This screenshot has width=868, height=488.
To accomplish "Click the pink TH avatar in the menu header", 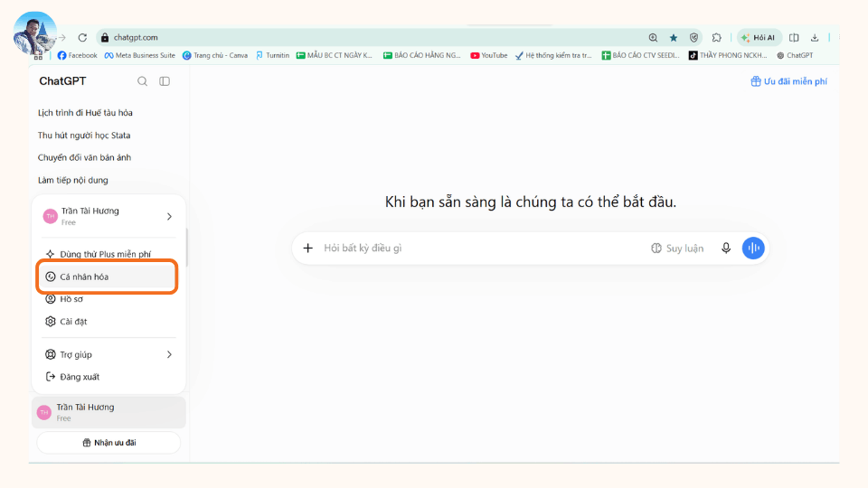I will pos(51,216).
